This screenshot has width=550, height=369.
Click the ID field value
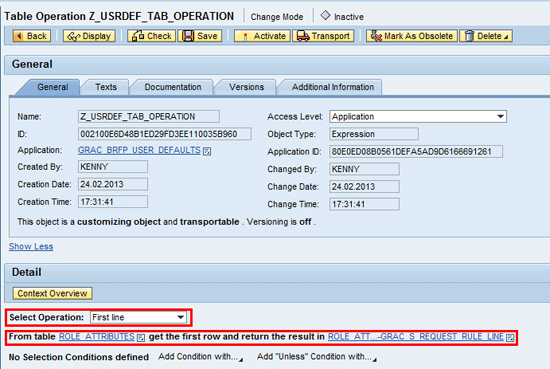(x=165, y=134)
